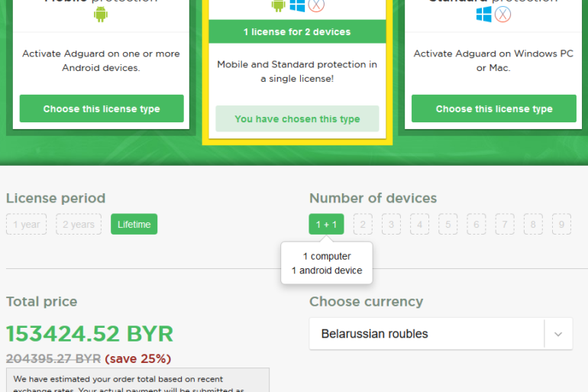Choose the Mobile protection license type

pos(102,109)
